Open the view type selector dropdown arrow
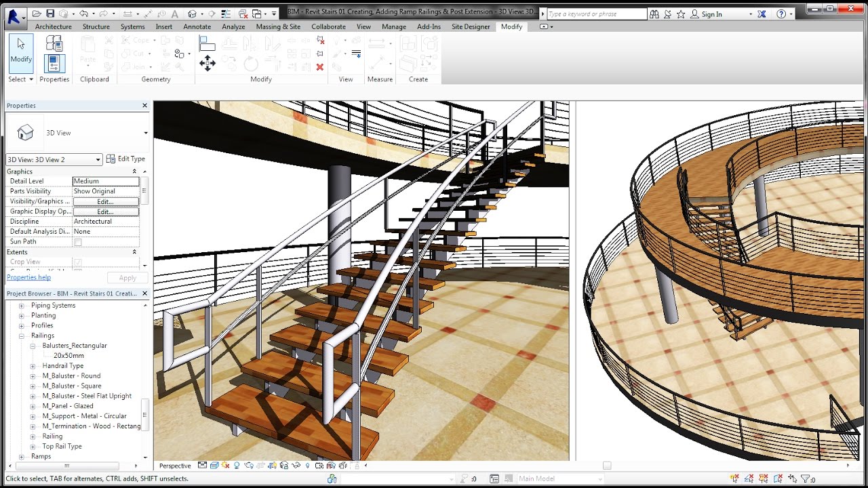This screenshot has width=868, height=488. 145,133
